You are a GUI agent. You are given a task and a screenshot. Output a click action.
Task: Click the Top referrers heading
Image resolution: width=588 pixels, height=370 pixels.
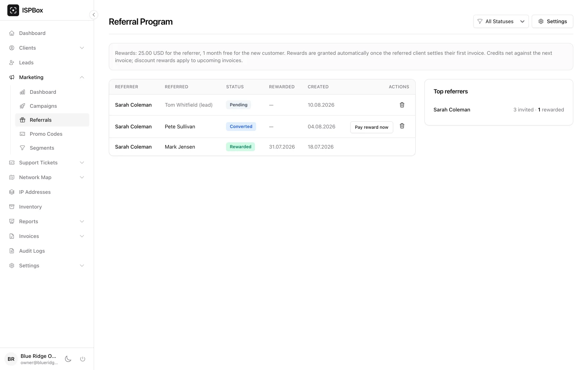[451, 91]
